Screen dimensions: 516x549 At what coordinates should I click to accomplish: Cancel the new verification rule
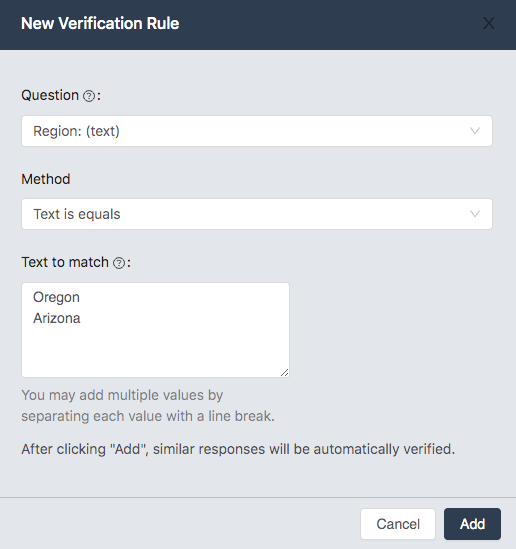pyautogui.click(x=398, y=524)
